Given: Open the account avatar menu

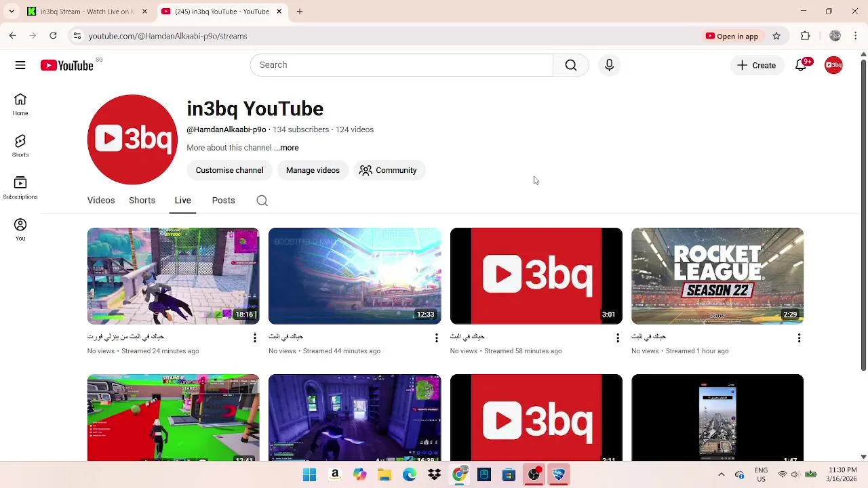Looking at the screenshot, I should (x=833, y=65).
